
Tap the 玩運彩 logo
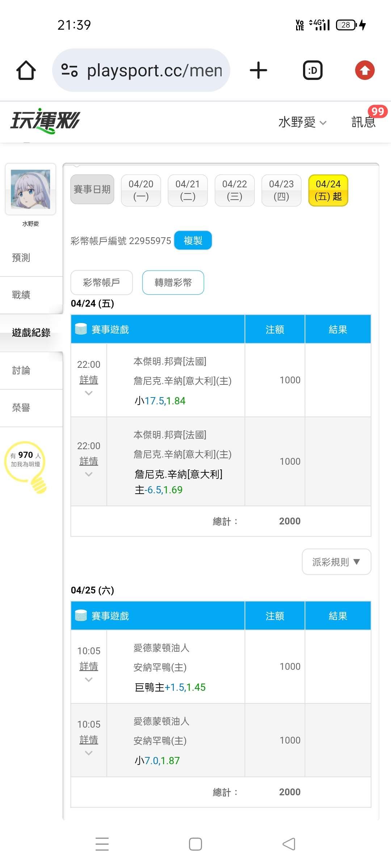coord(45,121)
